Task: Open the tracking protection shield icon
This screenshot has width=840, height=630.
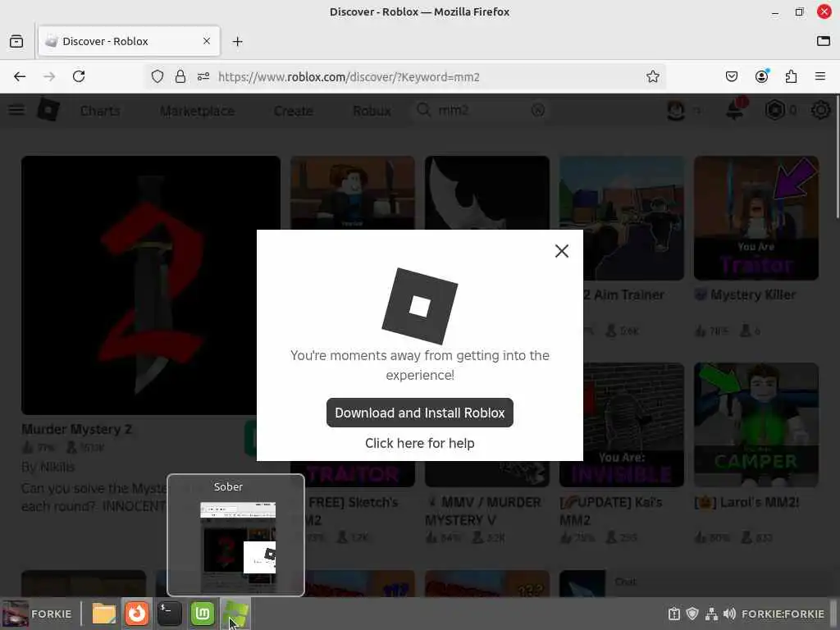Action: [x=157, y=76]
